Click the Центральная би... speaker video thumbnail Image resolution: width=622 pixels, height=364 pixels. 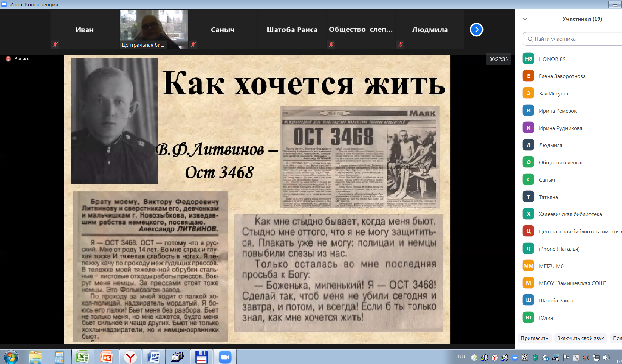[153, 29]
